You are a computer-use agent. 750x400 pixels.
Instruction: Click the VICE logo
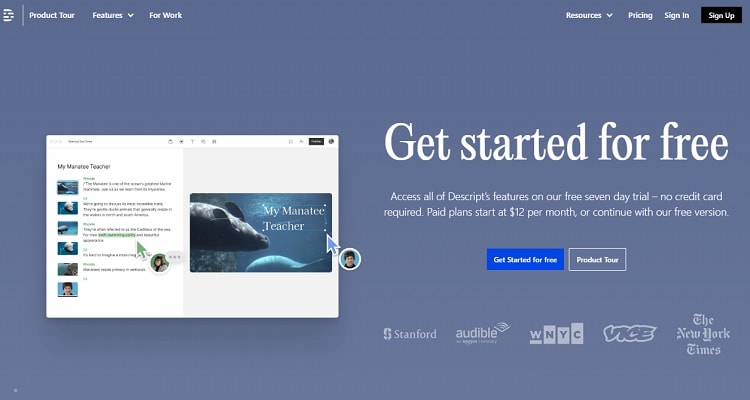(x=629, y=333)
